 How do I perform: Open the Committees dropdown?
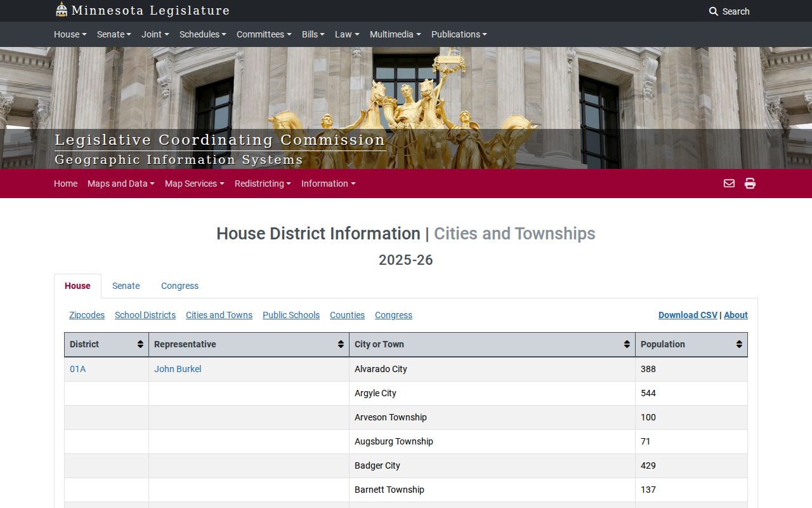tap(264, 34)
